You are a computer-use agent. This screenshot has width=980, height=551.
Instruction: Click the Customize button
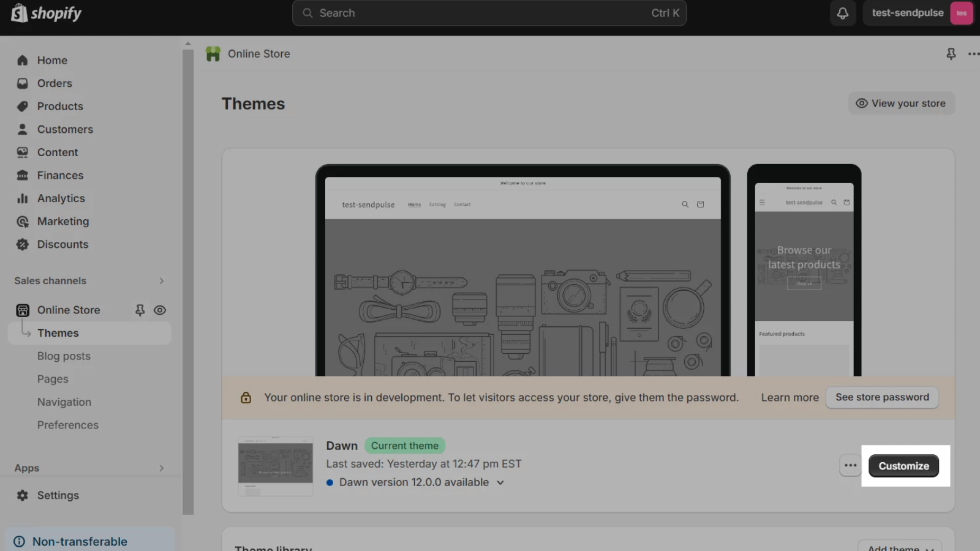[903, 466]
